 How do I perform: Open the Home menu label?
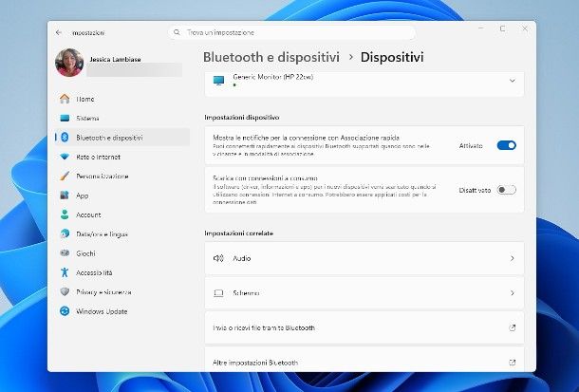85,99
